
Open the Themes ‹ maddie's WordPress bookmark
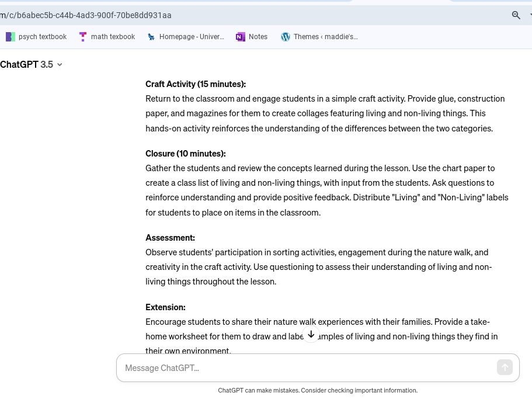(x=319, y=37)
